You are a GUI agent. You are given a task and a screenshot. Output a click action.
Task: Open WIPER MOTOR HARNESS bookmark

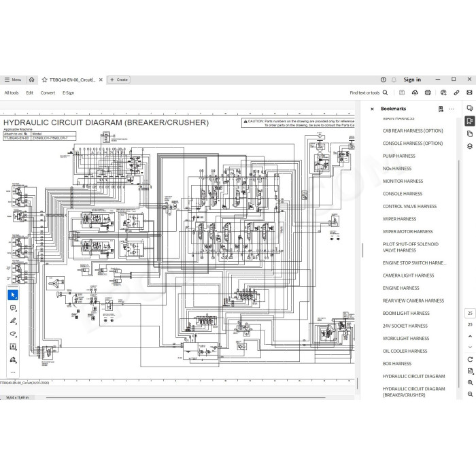click(407, 232)
